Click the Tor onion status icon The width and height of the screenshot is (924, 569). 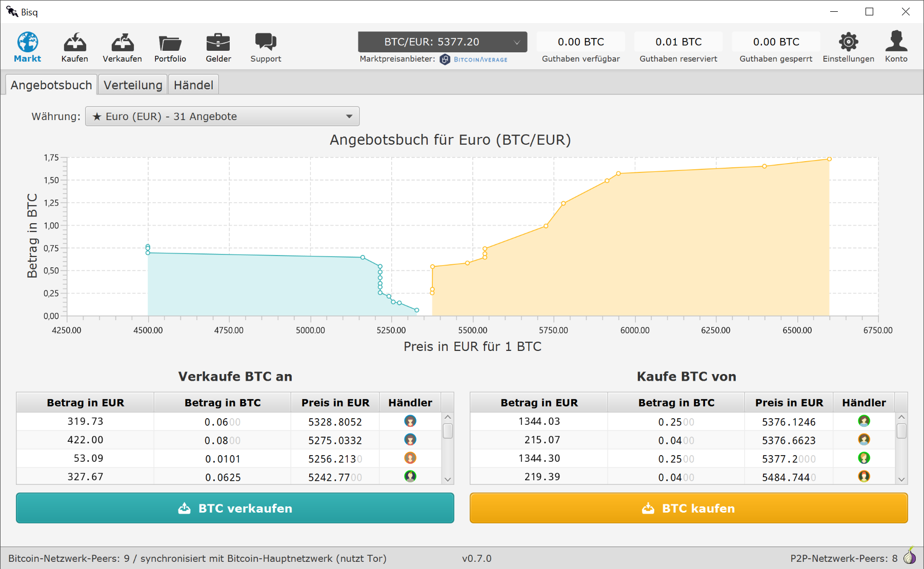point(910,556)
